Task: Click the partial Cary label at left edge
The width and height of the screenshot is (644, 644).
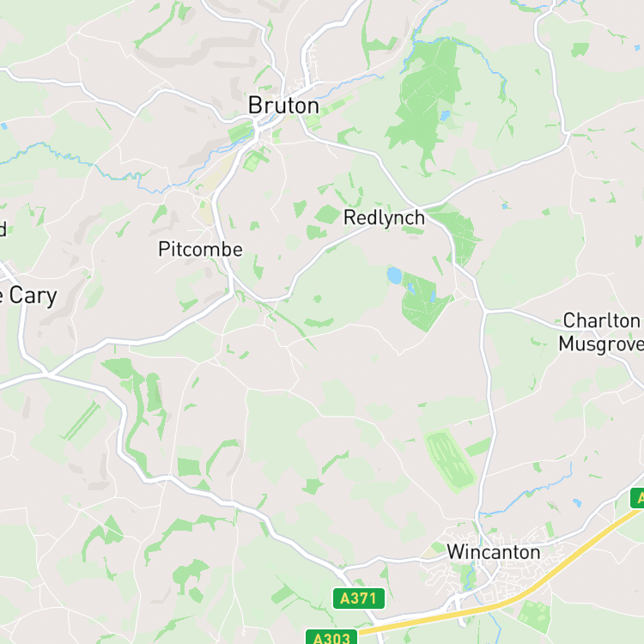Action: [28, 295]
